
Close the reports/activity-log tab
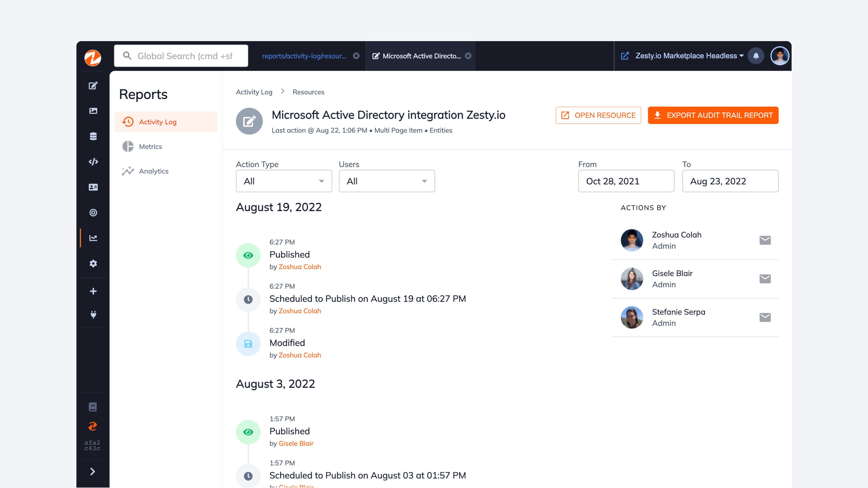pos(356,56)
